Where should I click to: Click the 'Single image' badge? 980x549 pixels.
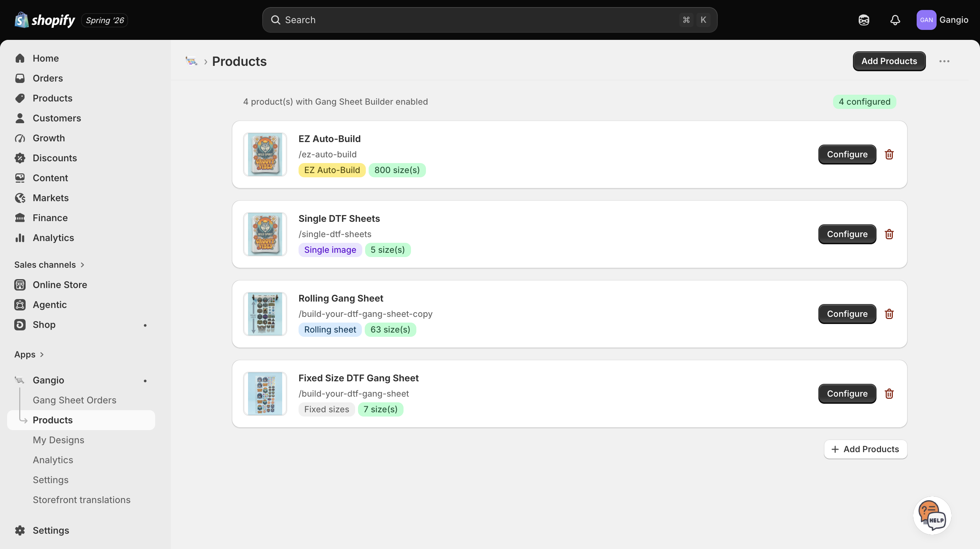(330, 250)
